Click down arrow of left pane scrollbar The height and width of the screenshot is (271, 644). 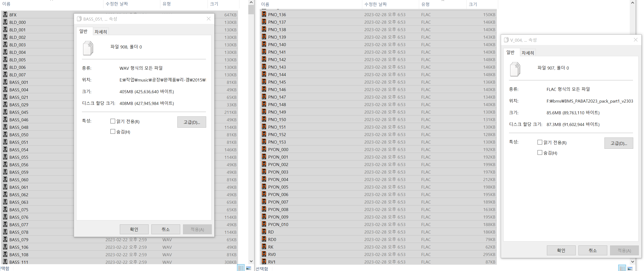coord(251,261)
